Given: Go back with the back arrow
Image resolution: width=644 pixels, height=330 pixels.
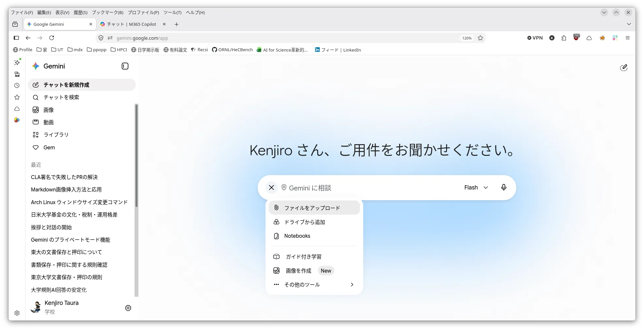Looking at the screenshot, I should coord(28,38).
